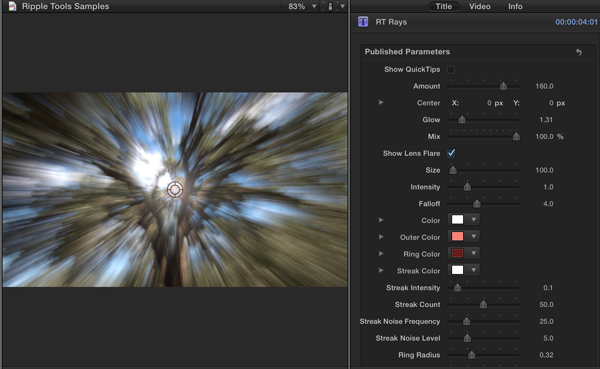This screenshot has height=369, width=600.
Task: Expand the Center parameter disclosure triangle
Action: pos(381,103)
